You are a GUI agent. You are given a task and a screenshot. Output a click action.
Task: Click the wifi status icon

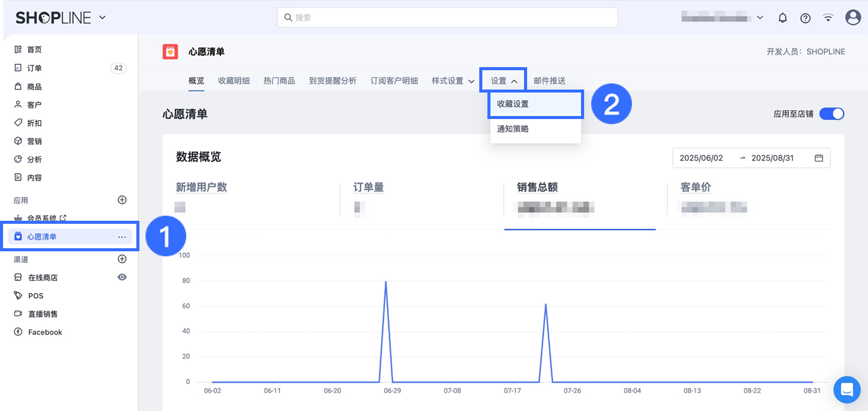click(828, 18)
